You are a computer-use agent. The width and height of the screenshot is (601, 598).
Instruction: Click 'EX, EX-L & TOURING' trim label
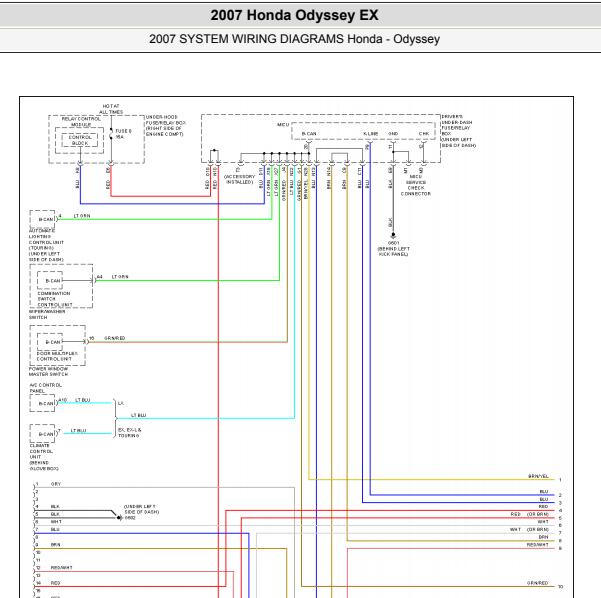click(130, 432)
